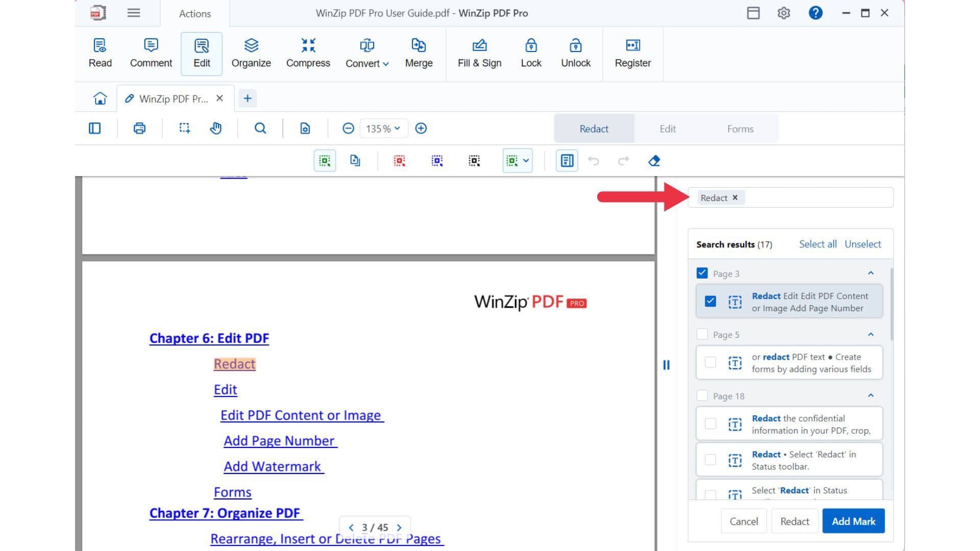This screenshot has width=980, height=551.
Task: Open the hamburger menu
Action: pos(134,13)
